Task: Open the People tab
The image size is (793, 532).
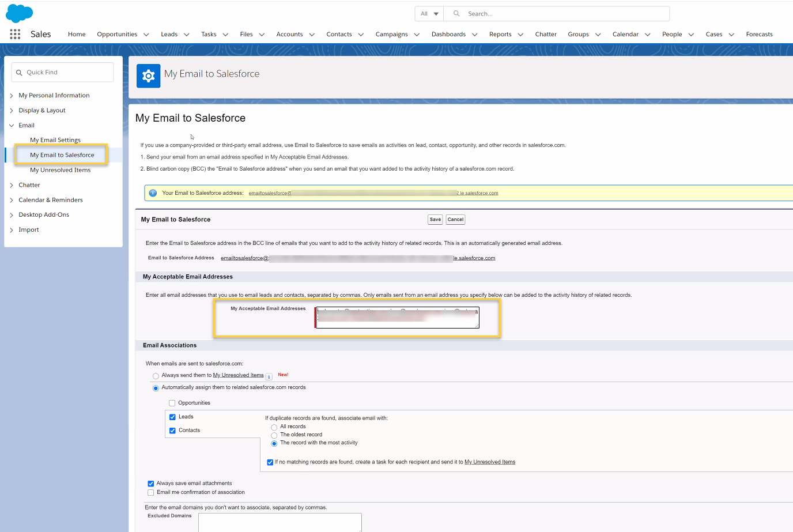Action: point(672,35)
